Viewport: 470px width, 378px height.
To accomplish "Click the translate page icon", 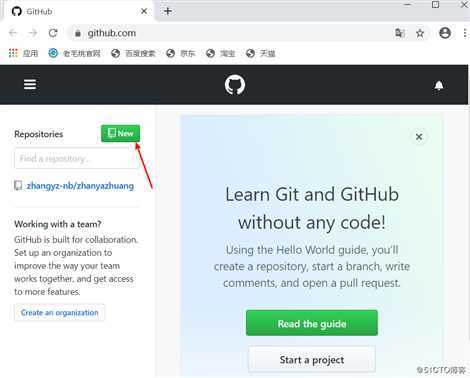I will [400, 33].
